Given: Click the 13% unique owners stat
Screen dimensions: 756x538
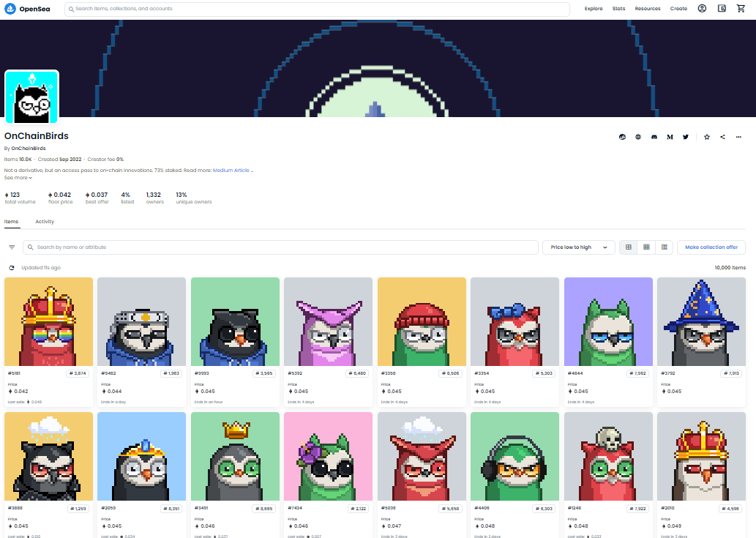Looking at the screenshot, I should [193, 198].
